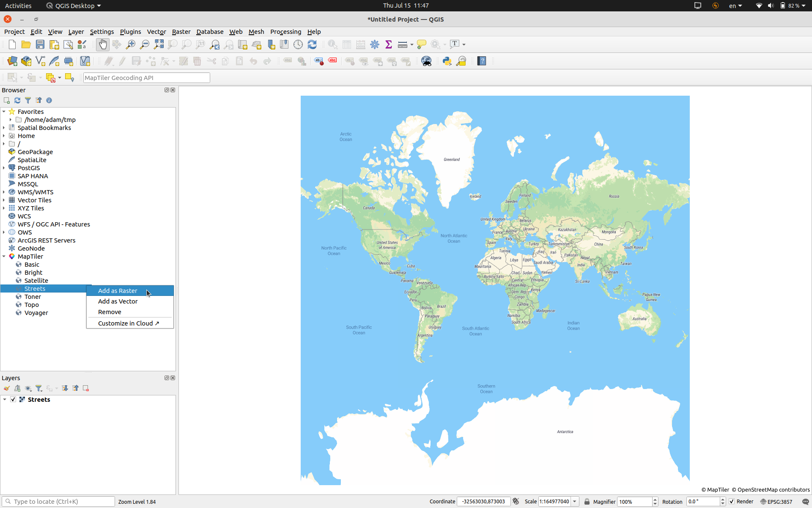Click the Refresh map canvas icon
The image size is (812, 508).
[x=312, y=44]
